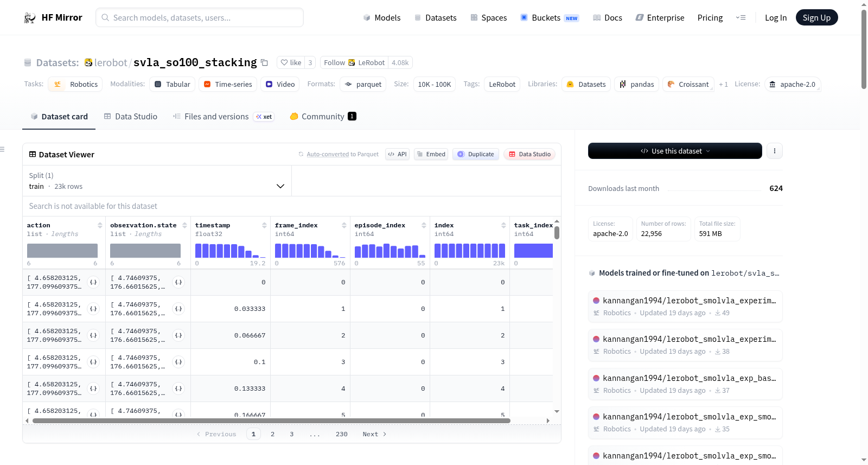Image resolution: width=868 pixels, height=465 pixels.
Task: Go to the Next table page
Action: click(x=374, y=434)
